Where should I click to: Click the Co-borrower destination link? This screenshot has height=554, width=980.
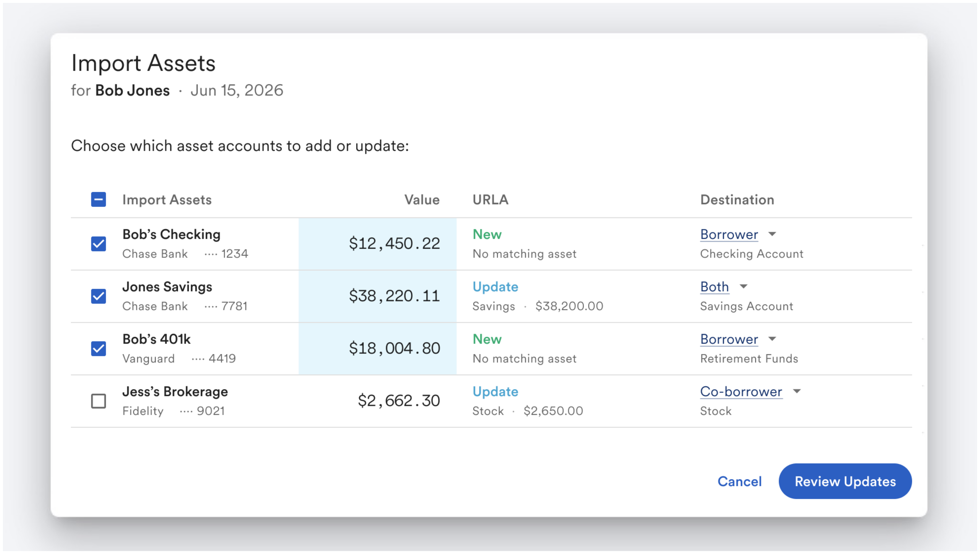click(741, 392)
